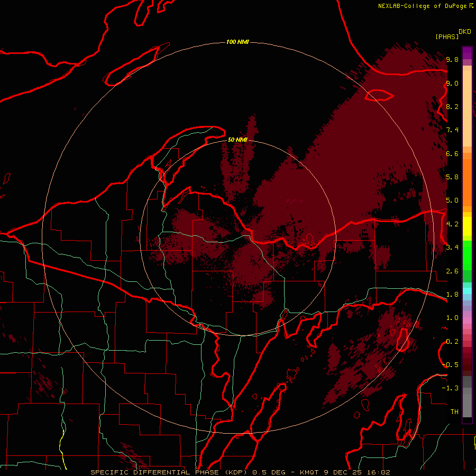Select the 5.0 scale value
This screenshot has height=476, width=476.
(452, 200)
